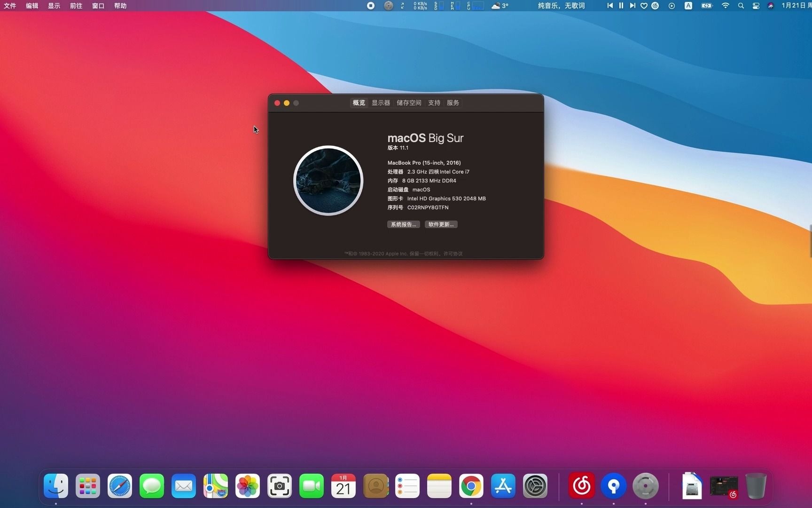Open the Trash in the Dock

tap(756, 486)
